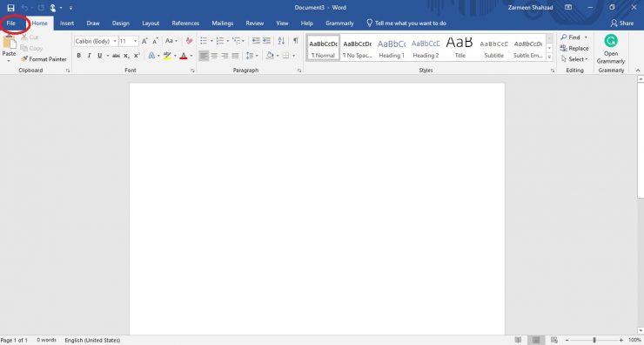Switch to the Design tab

click(x=121, y=23)
